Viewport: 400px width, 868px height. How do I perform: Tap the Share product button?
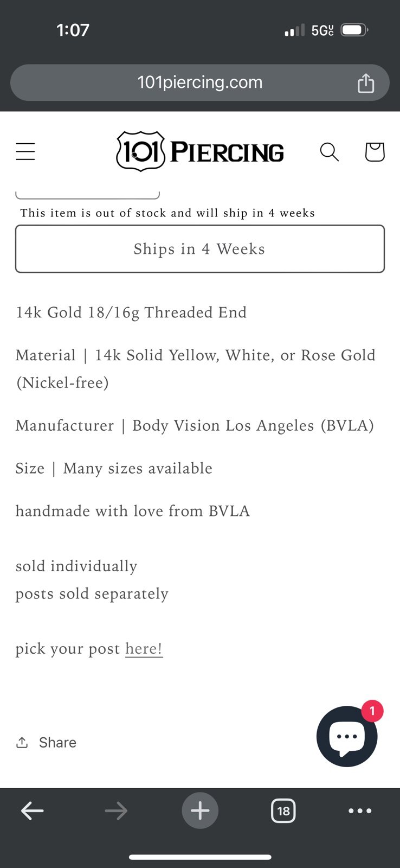tap(46, 742)
